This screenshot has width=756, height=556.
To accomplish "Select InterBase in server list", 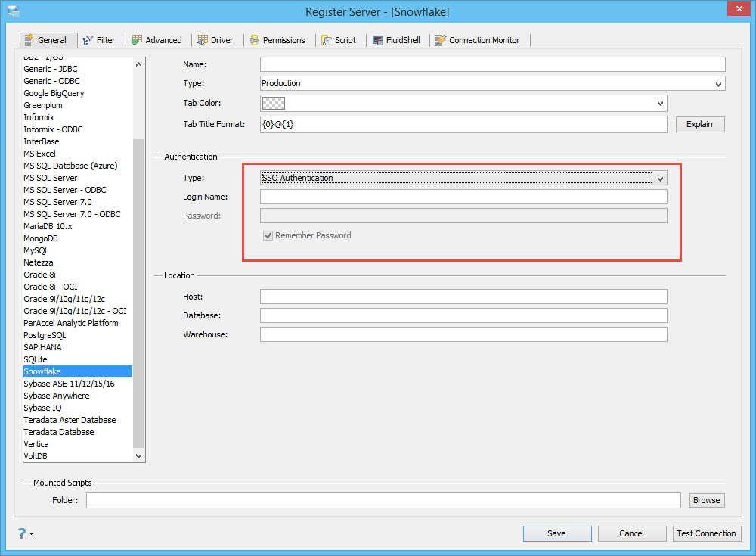I will [78, 141].
